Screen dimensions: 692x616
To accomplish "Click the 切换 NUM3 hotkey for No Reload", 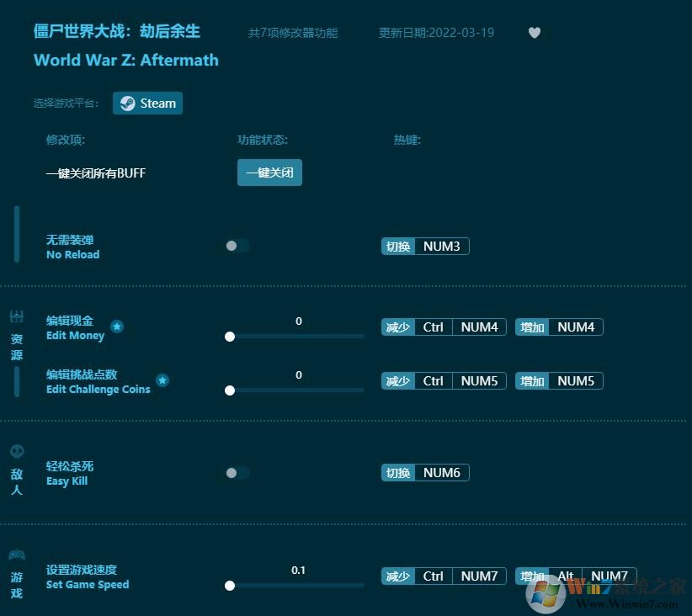I will pos(424,246).
